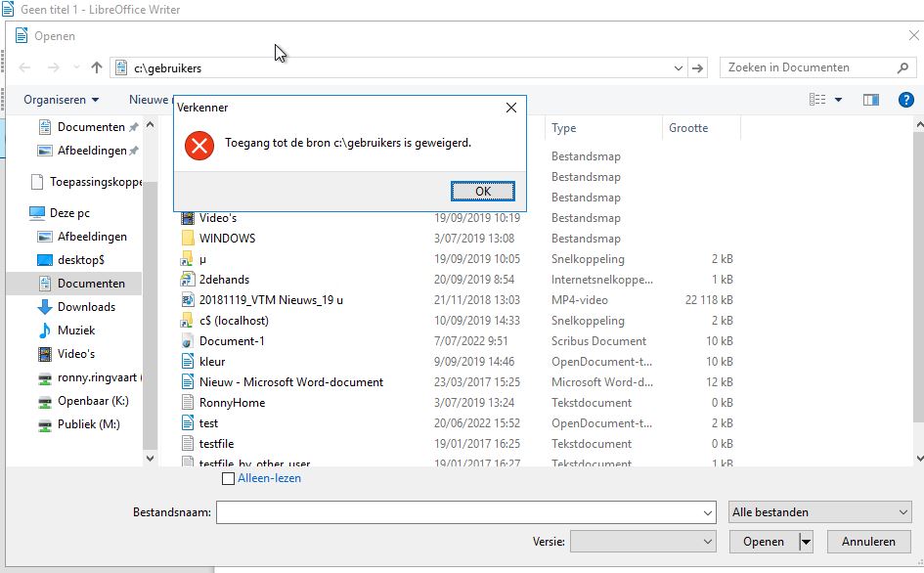
Task: Click OK in the Verkenner error dialog
Action: pyautogui.click(x=482, y=191)
